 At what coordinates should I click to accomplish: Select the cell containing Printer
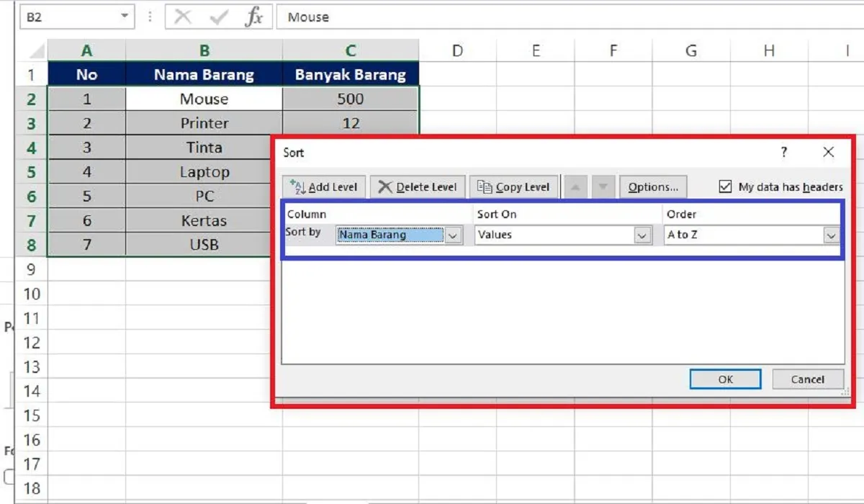coord(204,123)
